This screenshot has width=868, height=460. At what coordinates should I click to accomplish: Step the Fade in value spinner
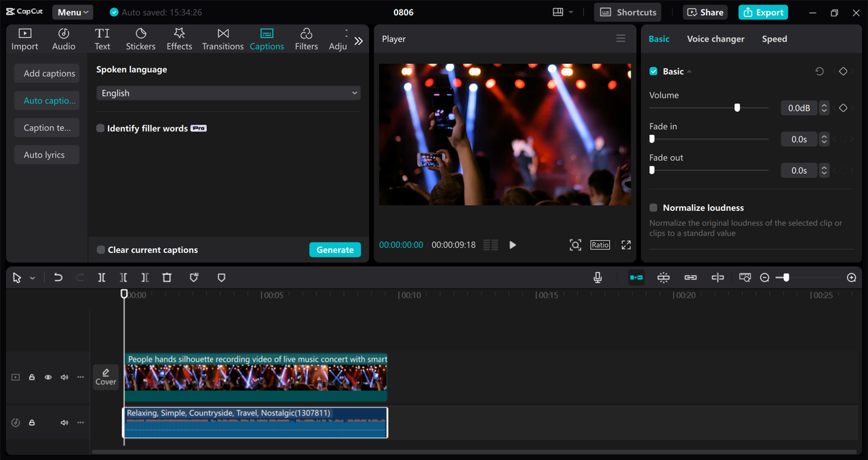(x=824, y=139)
